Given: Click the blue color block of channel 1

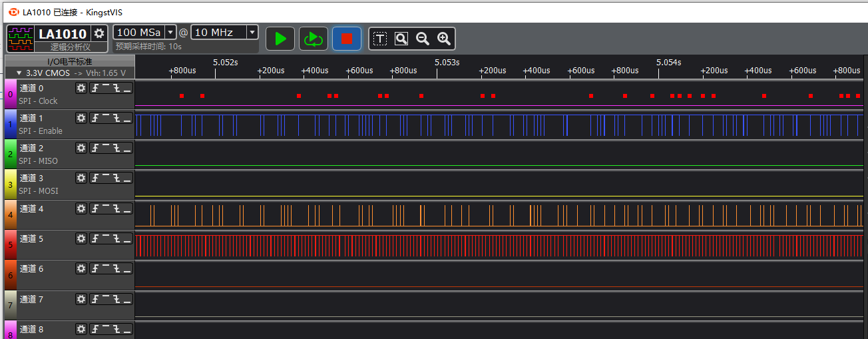Looking at the screenshot, I should click(10, 125).
